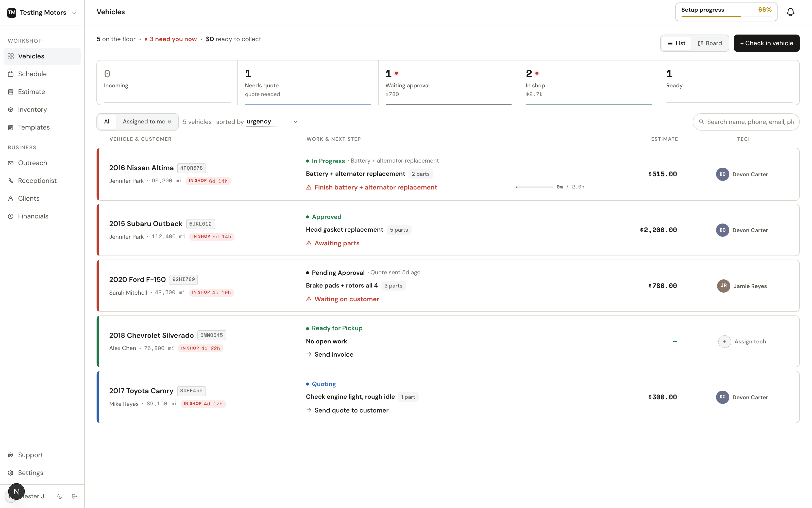Click the 9GHI789 plate badge
Viewport: 812px width, 508px height.
tap(183, 280)
